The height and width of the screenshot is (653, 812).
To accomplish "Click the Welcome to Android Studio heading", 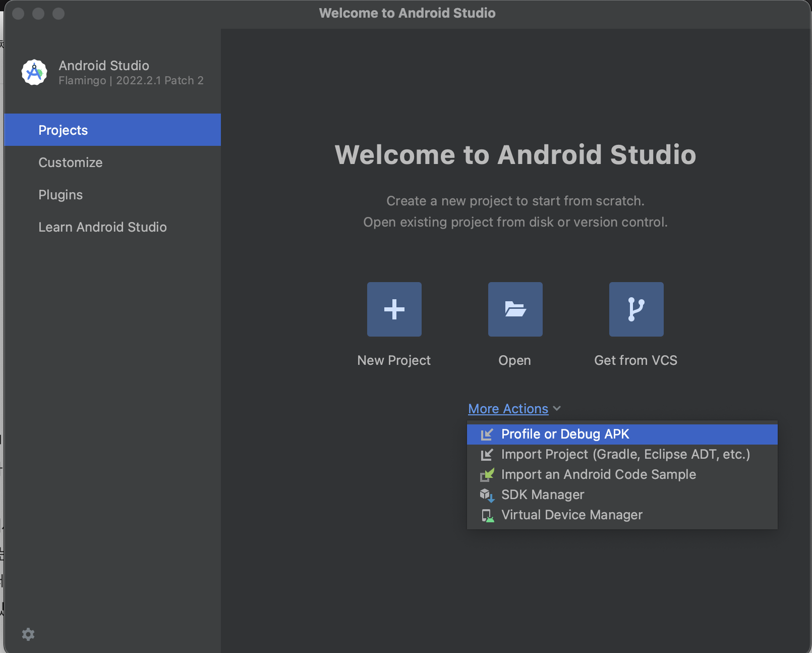I will pyautogui.click(x=515, y=154).
